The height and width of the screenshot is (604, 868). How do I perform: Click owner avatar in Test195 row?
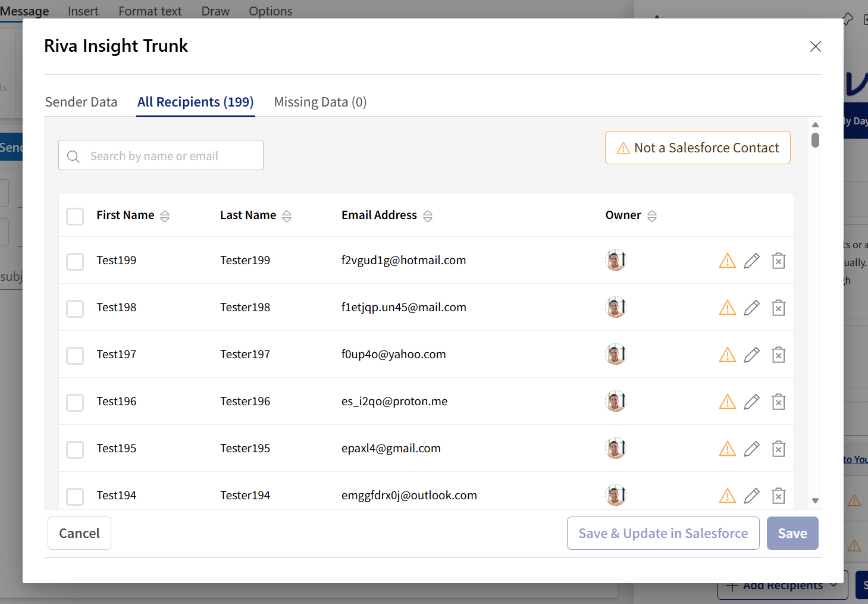[616, 448]
